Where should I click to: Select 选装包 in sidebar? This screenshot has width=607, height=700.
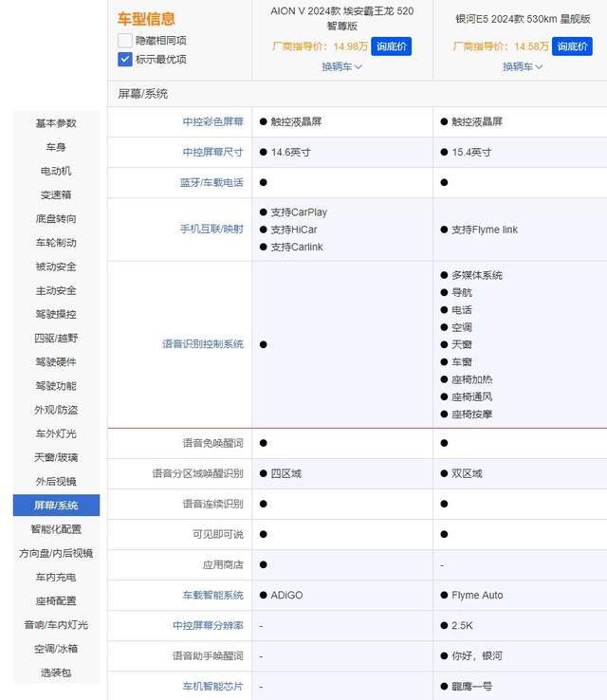pyautogui.click(x=56, y=672)
